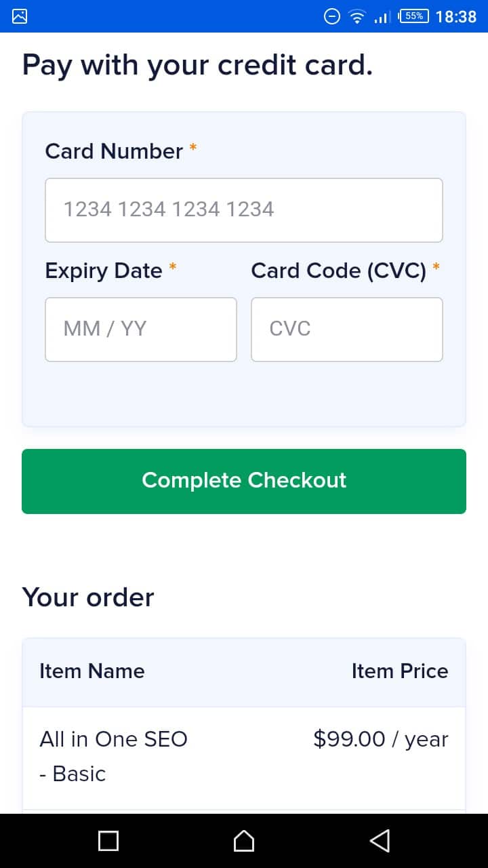Tap the battery 55% indicator icon
Viewport: 488px width, 868px height.
coord(414,16)
